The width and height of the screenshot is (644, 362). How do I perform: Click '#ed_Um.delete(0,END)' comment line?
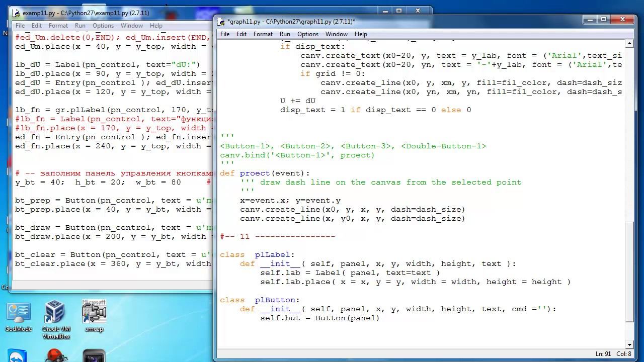point(114,38)
